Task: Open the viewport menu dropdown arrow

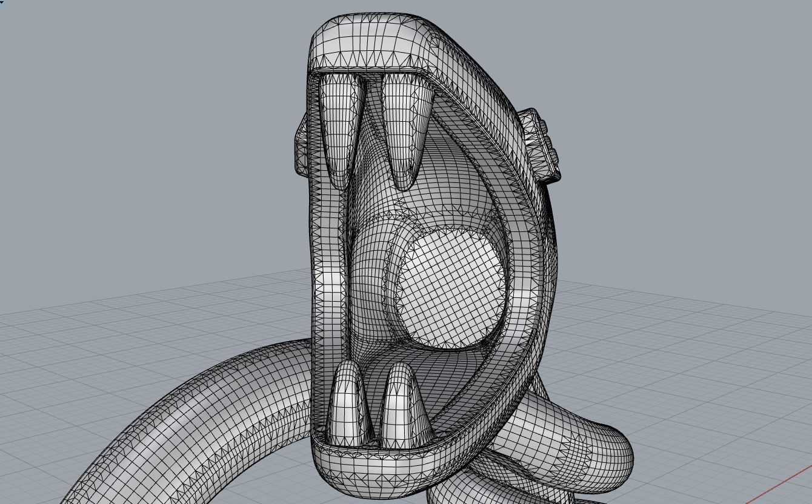Action: [x=2, y=2]
